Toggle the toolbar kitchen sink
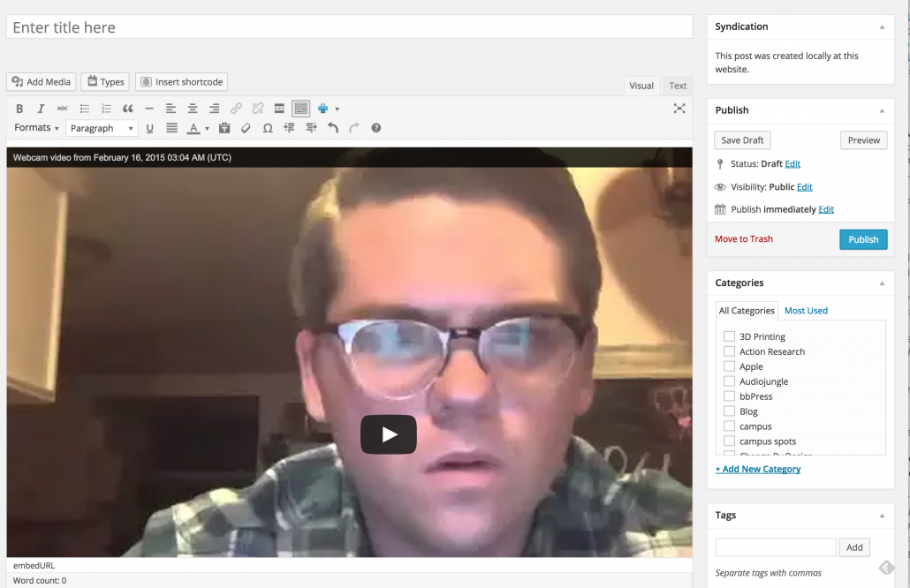 (301, 109)
